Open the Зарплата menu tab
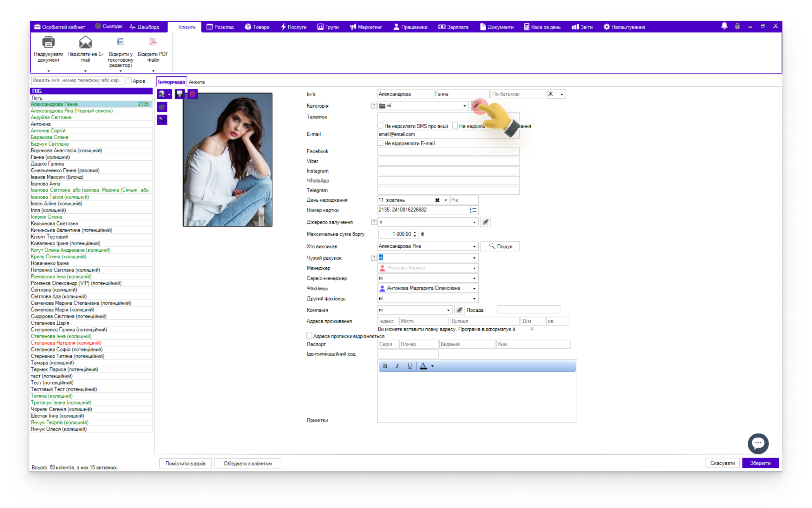812x508 pixels. tap(453, 27)
